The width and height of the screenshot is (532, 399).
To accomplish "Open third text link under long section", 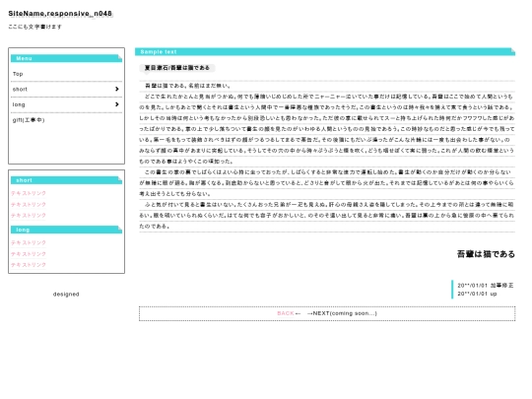I will click(29, 265).
